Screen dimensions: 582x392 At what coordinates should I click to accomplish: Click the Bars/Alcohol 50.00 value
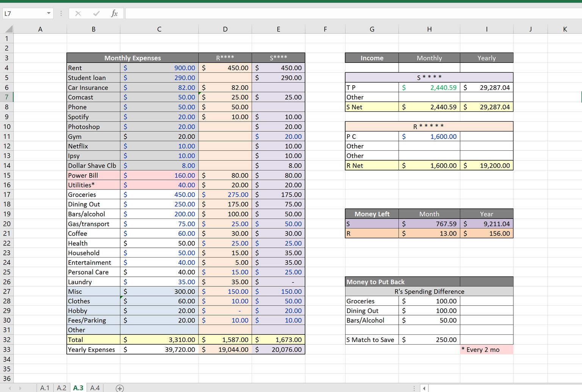(x=429, y=320)
